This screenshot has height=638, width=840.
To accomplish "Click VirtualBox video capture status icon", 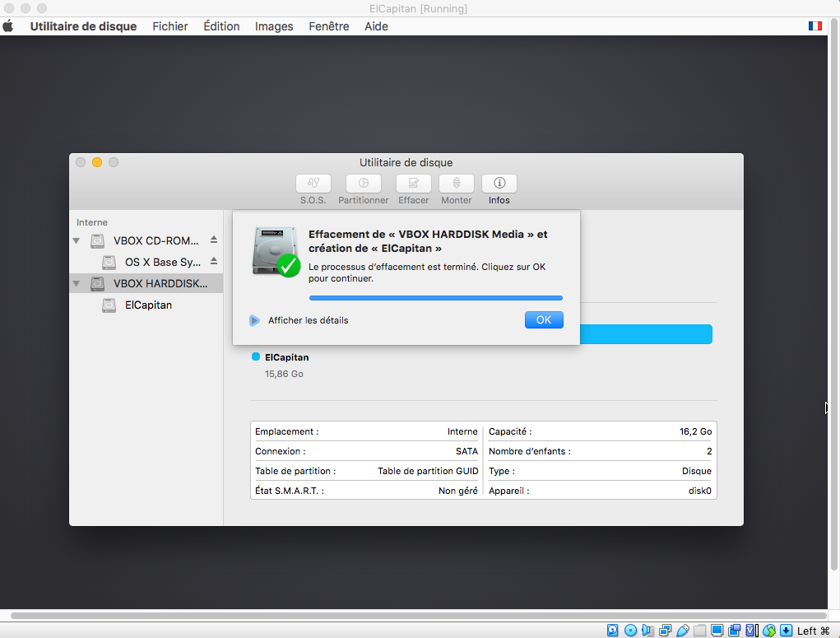I will 735,630.
